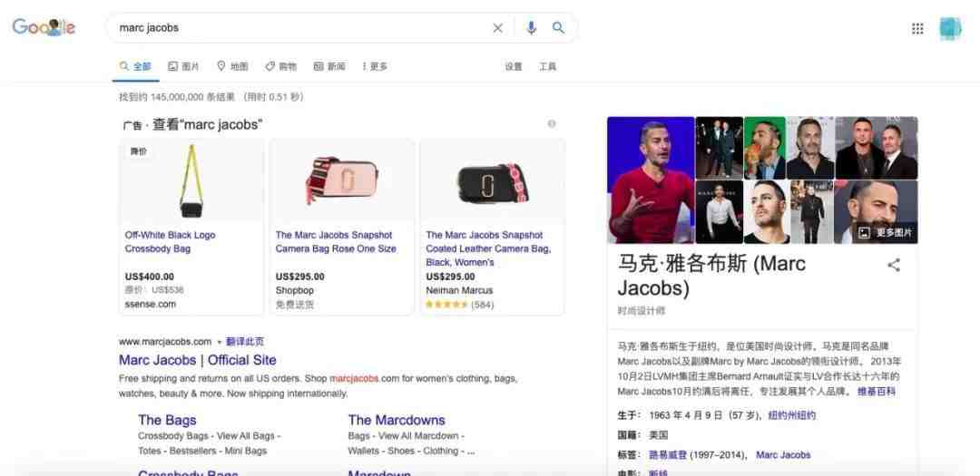This screenshot has width=980, height=476.
Task: Clear the search box with X icon
Action: click(497, 28)
